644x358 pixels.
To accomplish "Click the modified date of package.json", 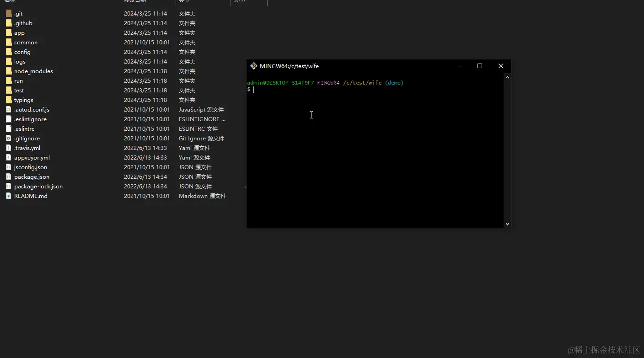I will point(145,177).
